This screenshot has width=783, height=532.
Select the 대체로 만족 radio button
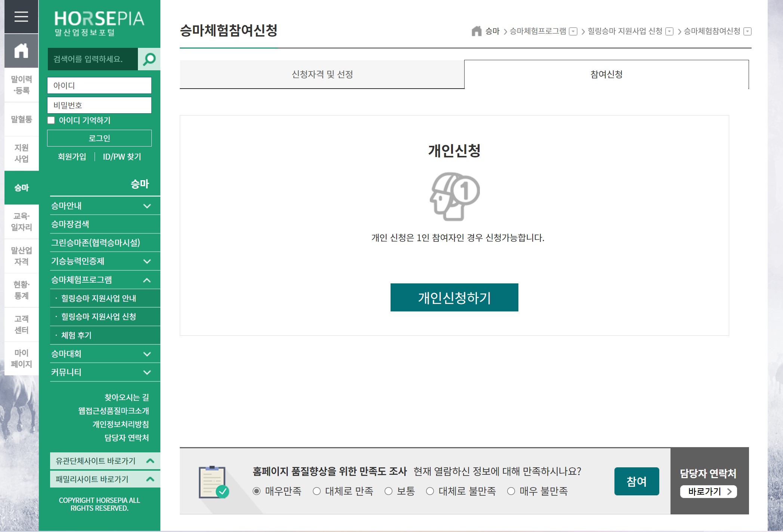point(317,491)
